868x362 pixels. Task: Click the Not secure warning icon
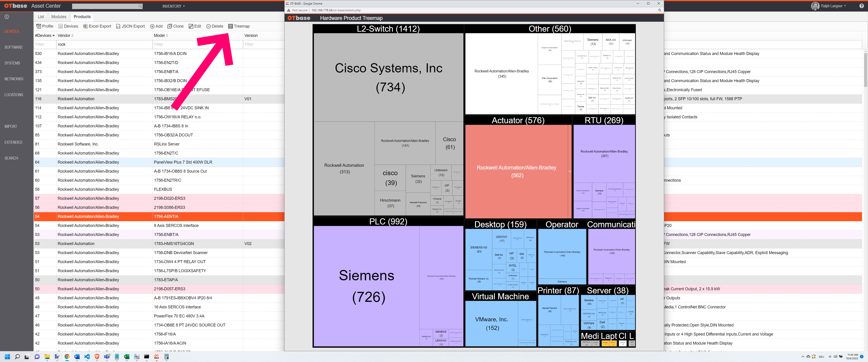tap(289, 10)
